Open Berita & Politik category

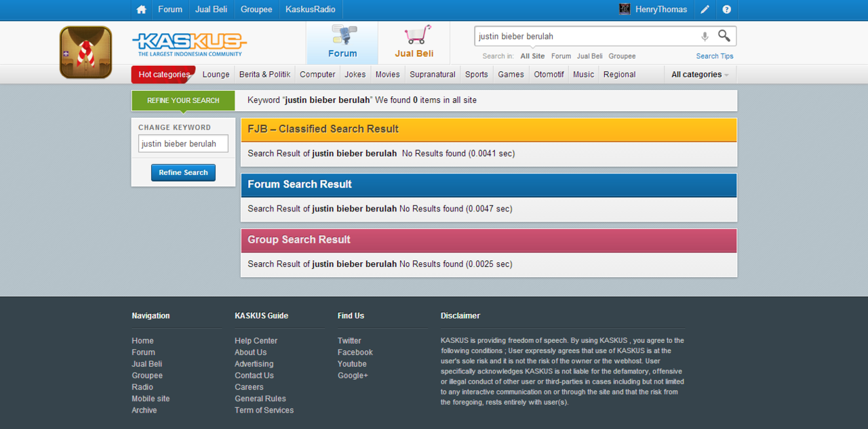pos(265,75)
